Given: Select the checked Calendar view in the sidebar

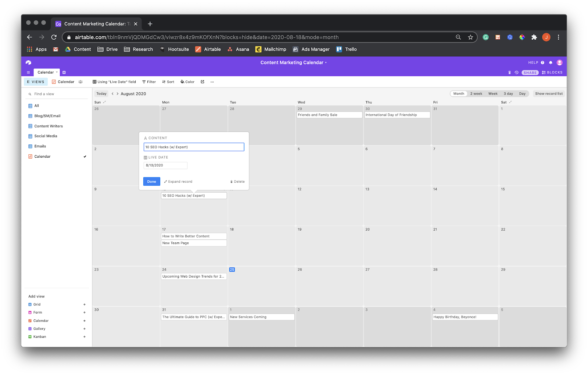Looking at the screenshot, I should pyautogui.click(x=57, y=157).
